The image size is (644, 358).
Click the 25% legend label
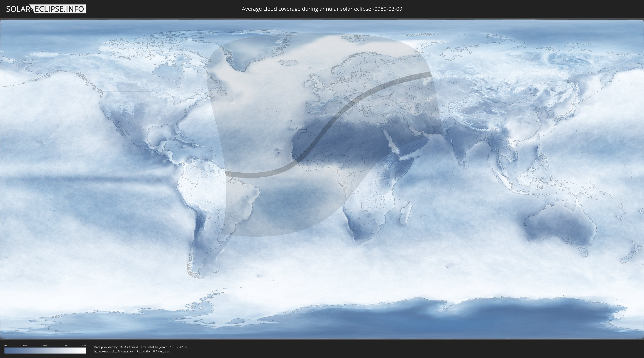point(25,345)
